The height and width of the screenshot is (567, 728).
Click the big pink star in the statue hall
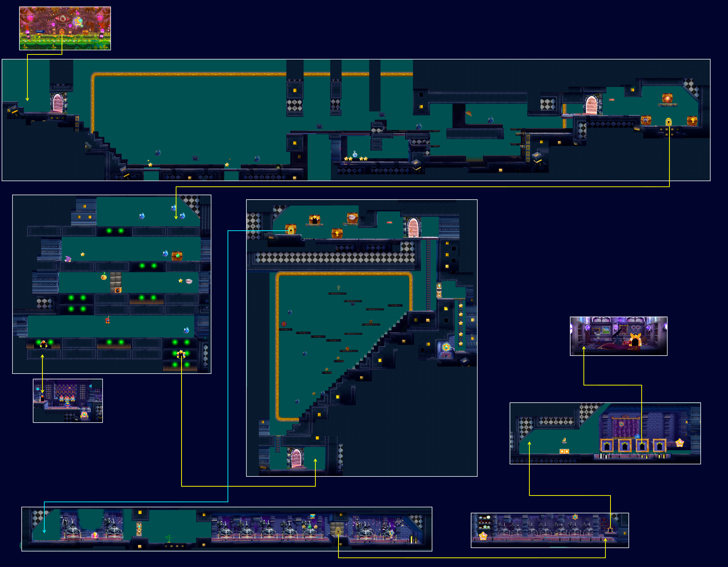(x=483, y=536)
